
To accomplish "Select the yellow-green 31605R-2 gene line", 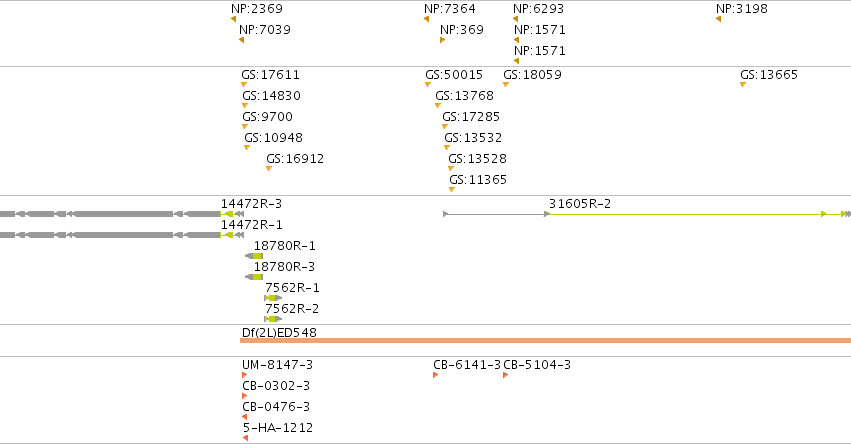I will pos(700,214).
